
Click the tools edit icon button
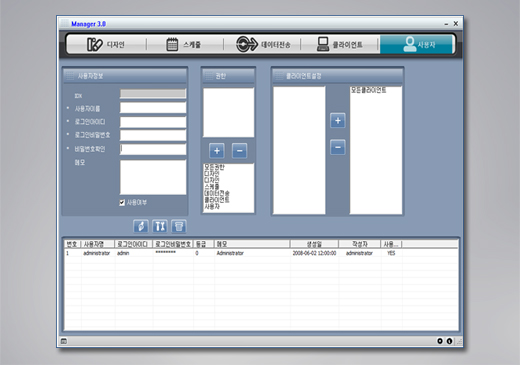pos(160,226)
